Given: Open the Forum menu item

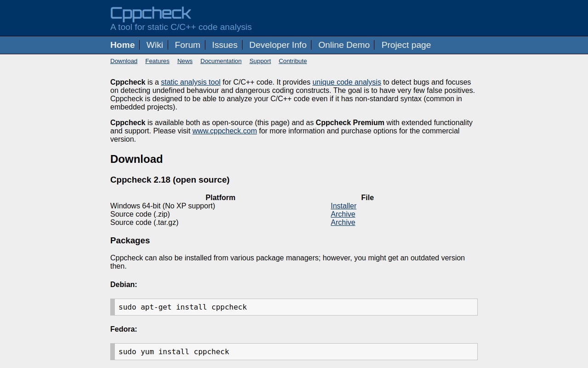Looking at the screenshot, I should coord(187,45).
